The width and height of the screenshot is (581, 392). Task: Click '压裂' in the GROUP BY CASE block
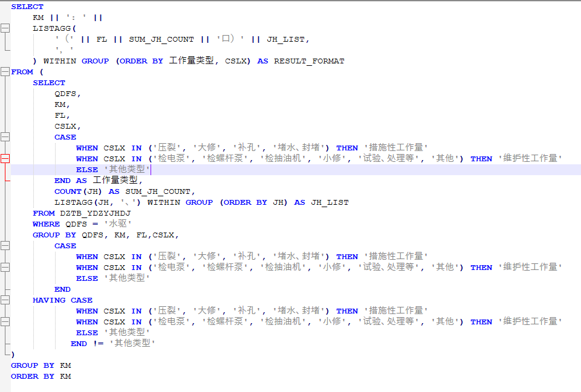(167, 256)
